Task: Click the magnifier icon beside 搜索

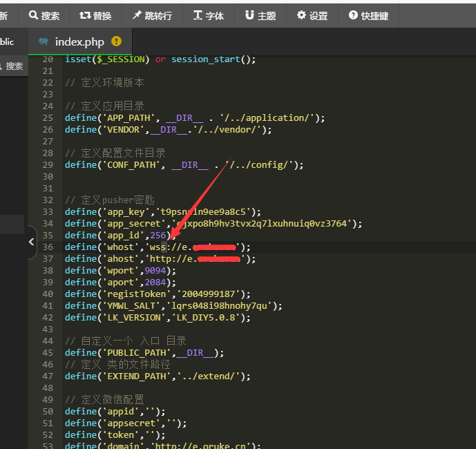Action: 33,15
